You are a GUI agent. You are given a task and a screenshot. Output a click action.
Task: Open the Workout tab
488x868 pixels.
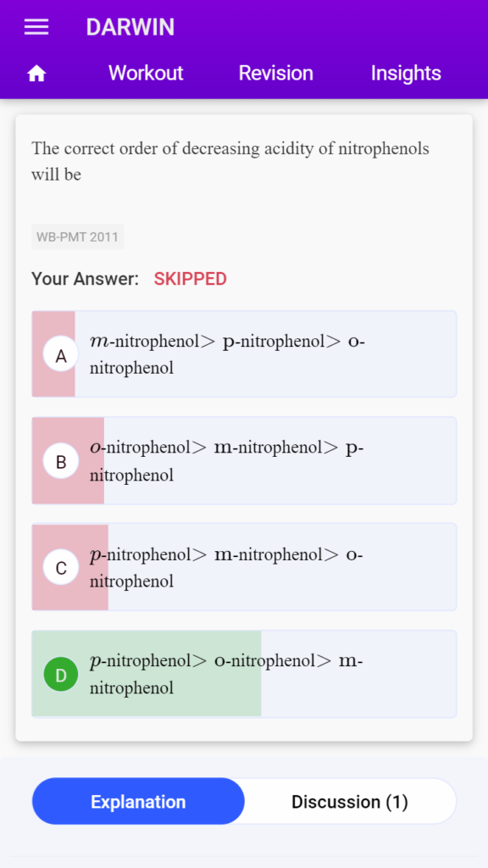click(x=146, y=73)
